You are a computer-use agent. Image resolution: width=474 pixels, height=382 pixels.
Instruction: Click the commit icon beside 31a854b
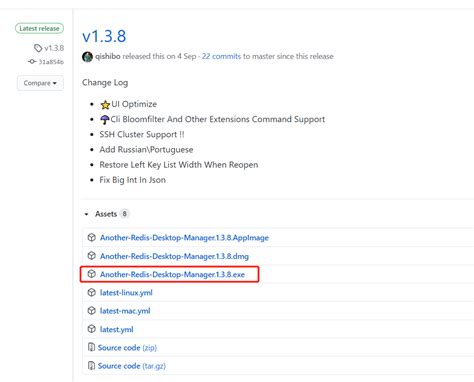[32, 62]
